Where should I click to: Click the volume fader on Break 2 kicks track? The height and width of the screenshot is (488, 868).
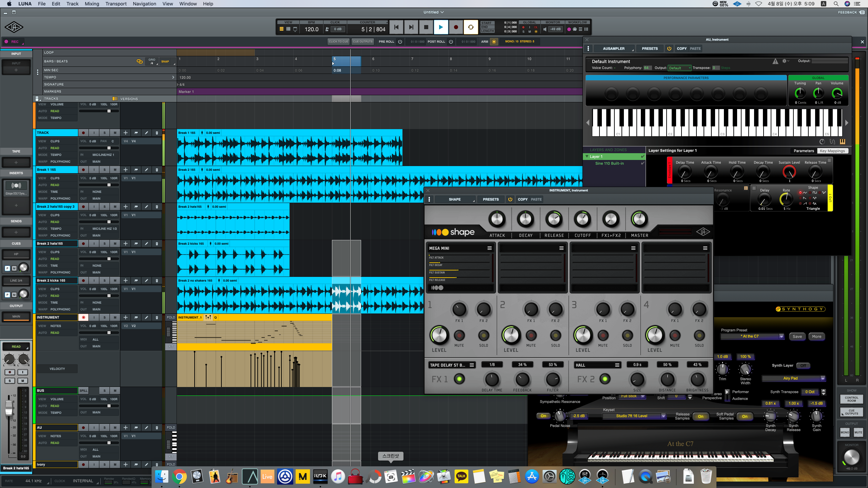point(109,296)
